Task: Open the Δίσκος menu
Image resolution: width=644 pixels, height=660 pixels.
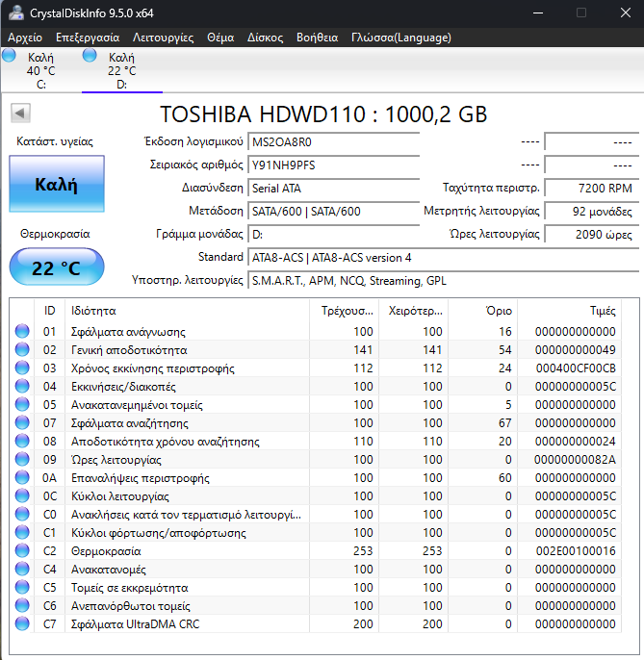Action: click(x=265, y=38)
